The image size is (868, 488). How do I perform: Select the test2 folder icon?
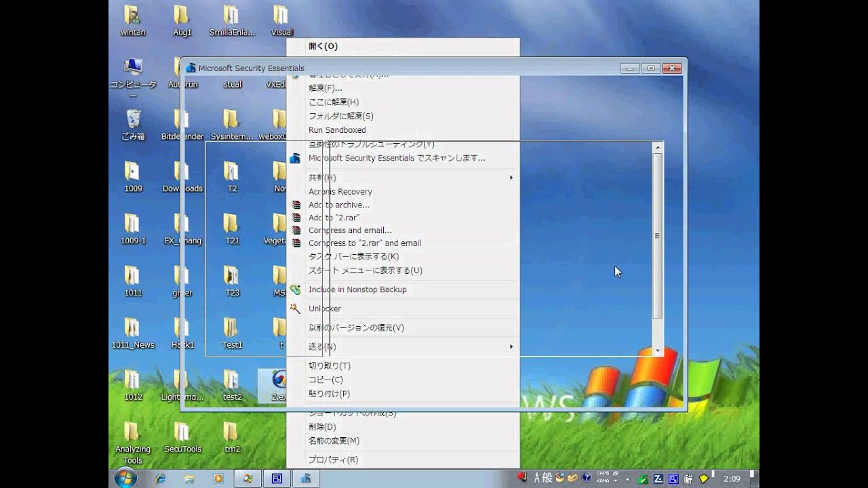tap(232, 386)
